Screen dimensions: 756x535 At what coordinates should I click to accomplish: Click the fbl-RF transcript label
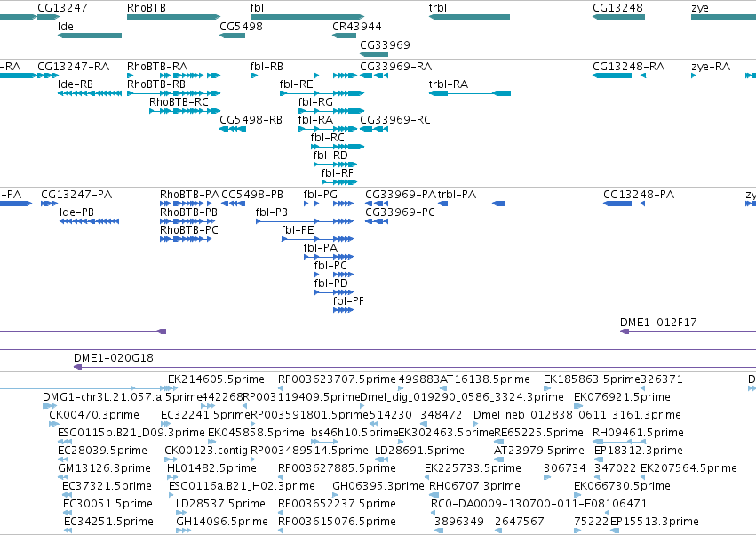pyautogui.click(x=337, y=172)
